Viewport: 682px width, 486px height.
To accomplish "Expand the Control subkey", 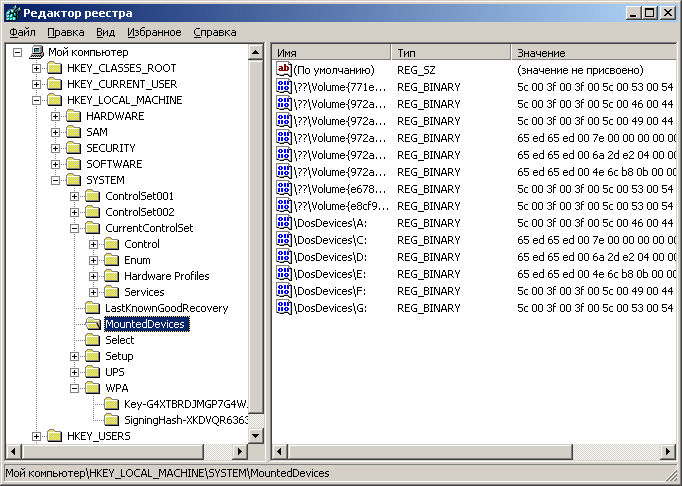I will click(x=94, y=245).
